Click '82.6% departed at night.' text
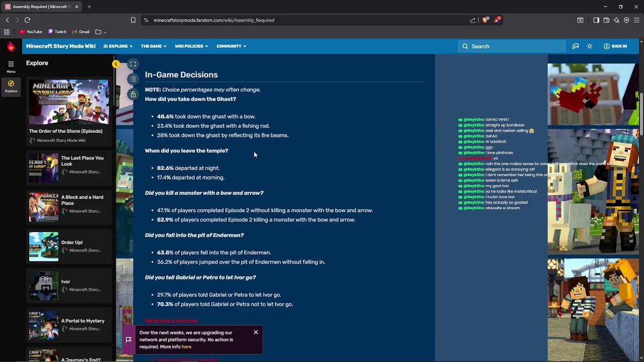644x362 pixels. (188, 168)
